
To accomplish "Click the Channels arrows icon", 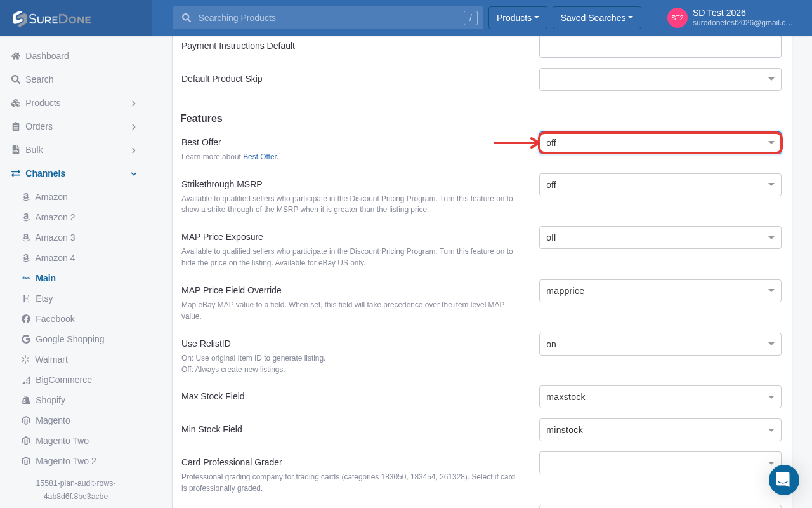I will coord(16,173).
